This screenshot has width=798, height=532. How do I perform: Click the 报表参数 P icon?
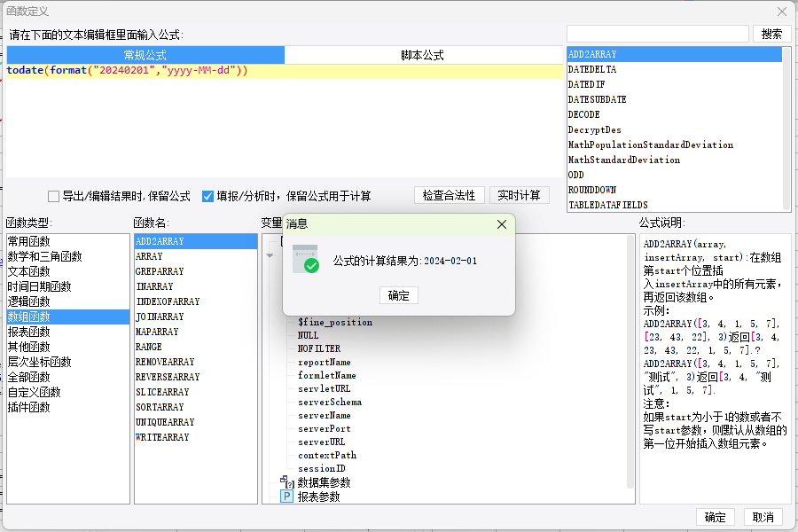pos(287,497)
